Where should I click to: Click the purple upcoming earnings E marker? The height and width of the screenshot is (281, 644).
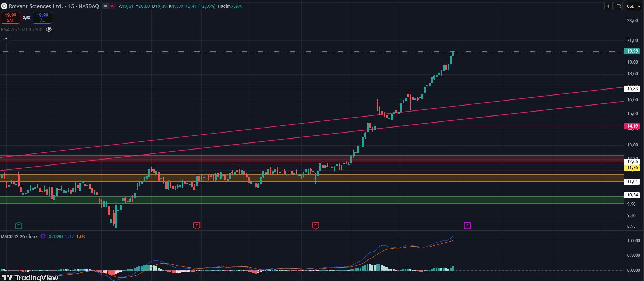(x=467, y=226)
